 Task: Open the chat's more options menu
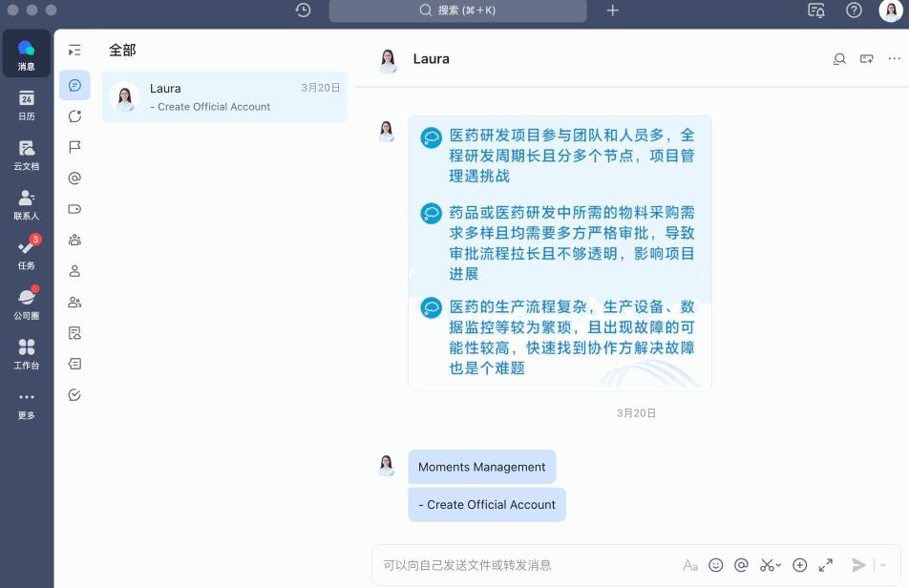(x=894, y=58)
